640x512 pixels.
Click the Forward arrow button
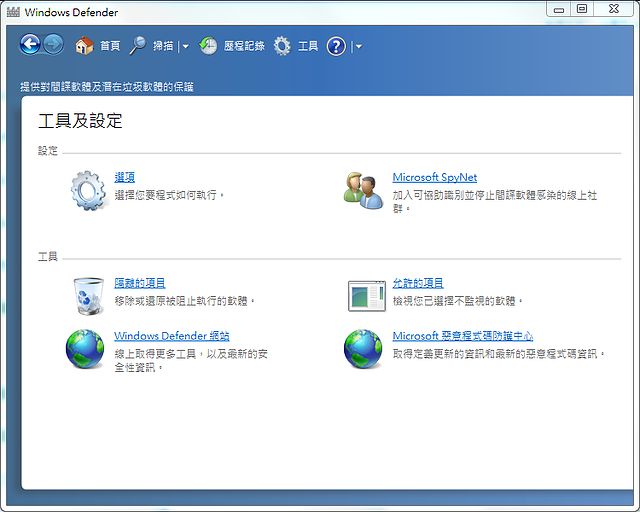click(x=53, y=44)
